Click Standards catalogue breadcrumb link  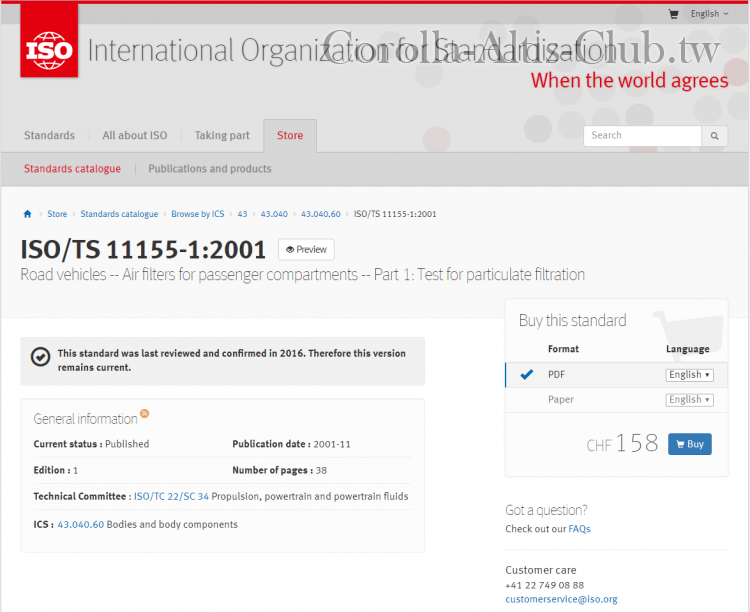pos(119,214)
